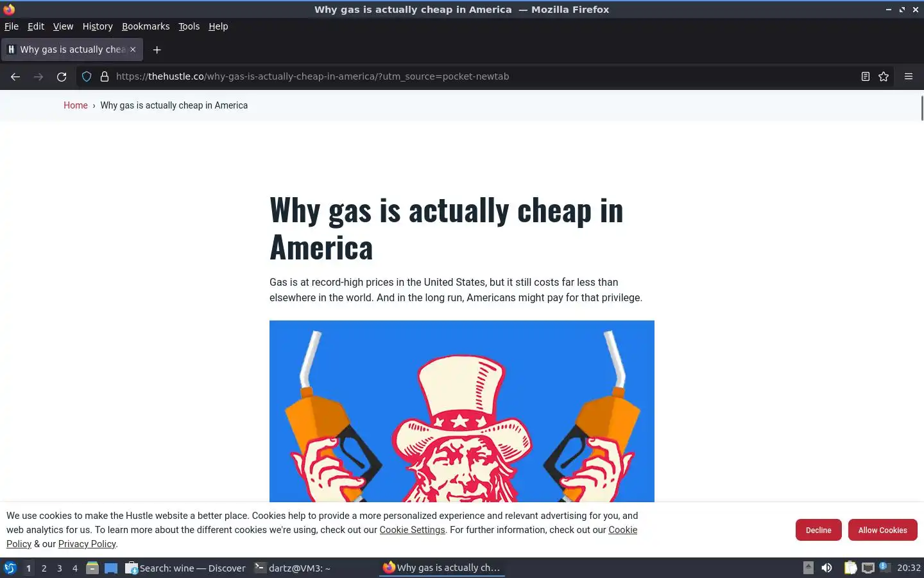This screenshot has height=578, width=924.
Task: Decline cookies on the banner
Action: 818,530
